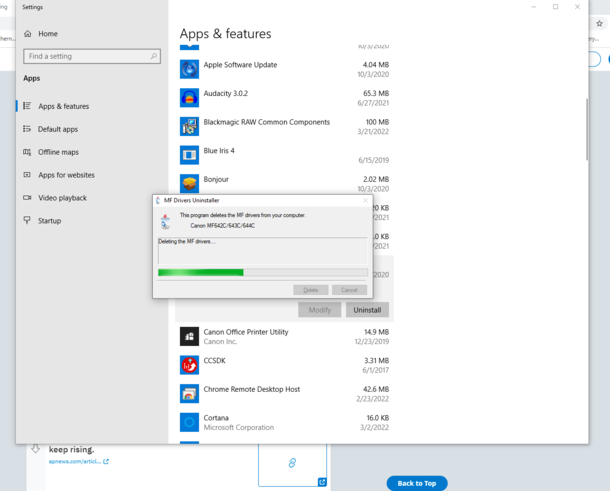
Task: Click the external link badge on browser card
Action: click(322, 482)
